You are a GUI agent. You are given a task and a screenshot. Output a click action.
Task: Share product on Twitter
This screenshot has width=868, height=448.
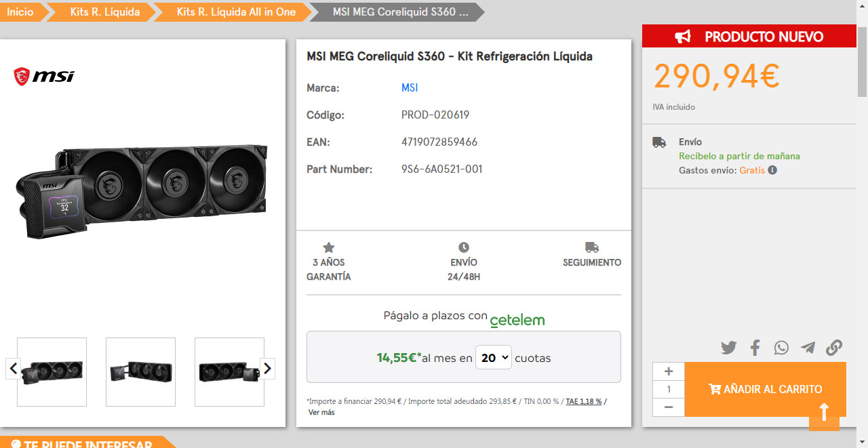(728, 348)
